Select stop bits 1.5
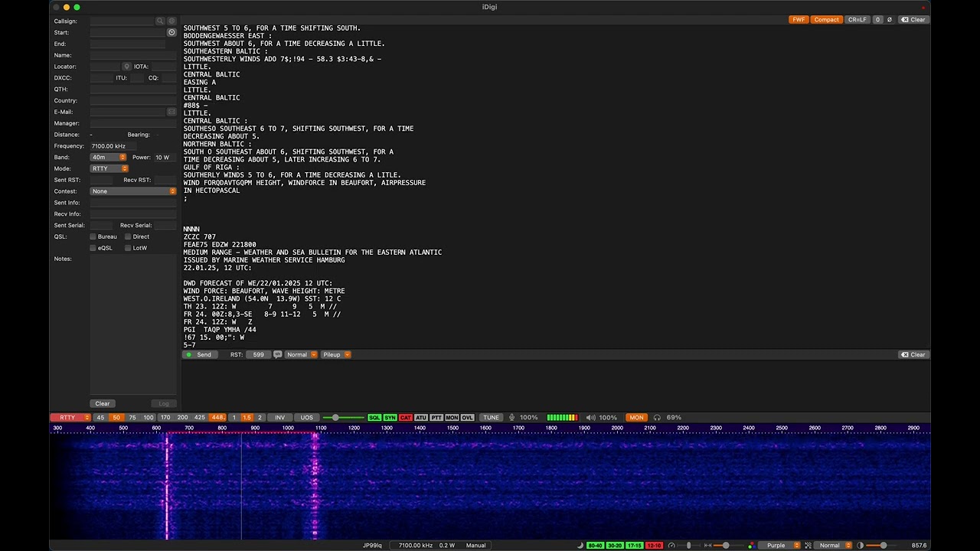The image size is (980, 551). [x=247, y=418]
